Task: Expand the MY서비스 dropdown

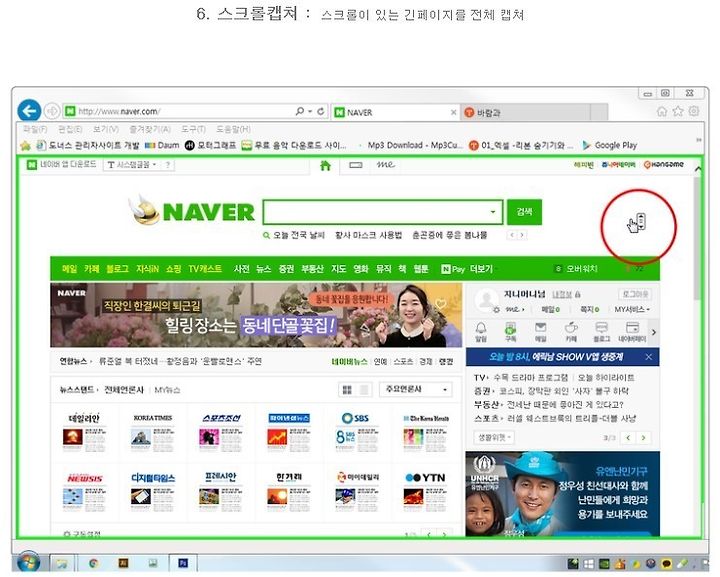Action: 632,309
